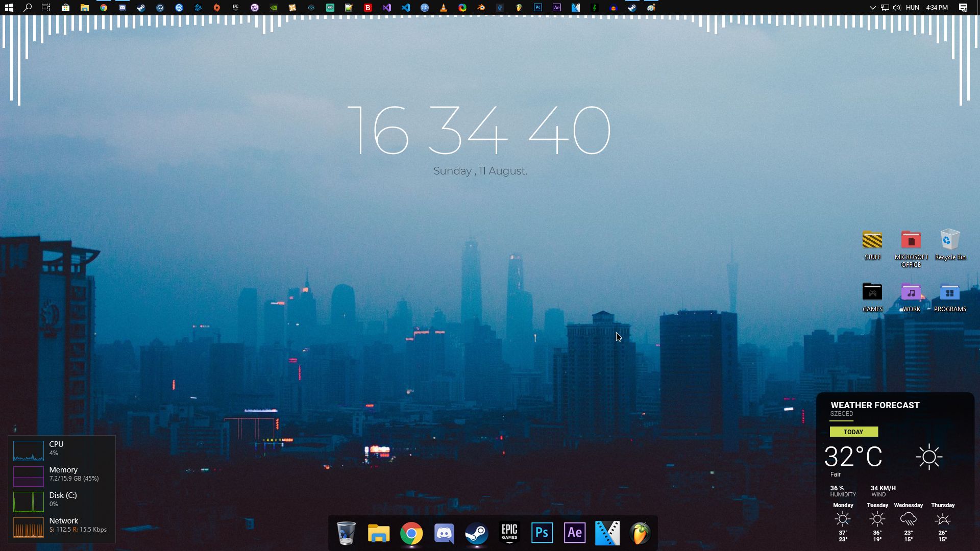Open NVIDIA GeForce Experience from the taskbar
The height and width of the screenshot is (551, 980).
pos(273,8)
